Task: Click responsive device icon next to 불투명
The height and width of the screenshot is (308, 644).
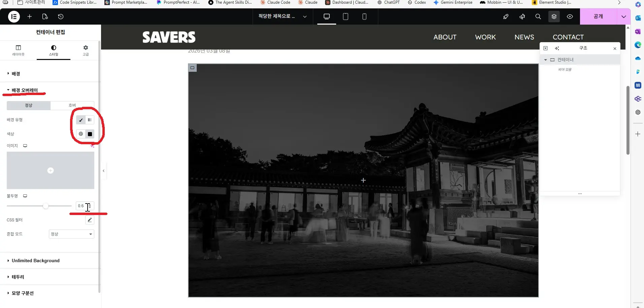Action: [x=25, y=196]
